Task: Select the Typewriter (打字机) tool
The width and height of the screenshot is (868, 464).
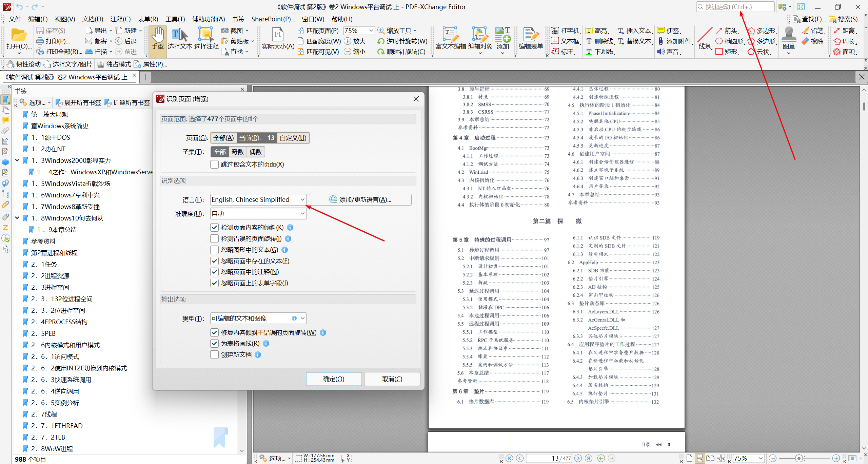Action: (x=566, y=31)
